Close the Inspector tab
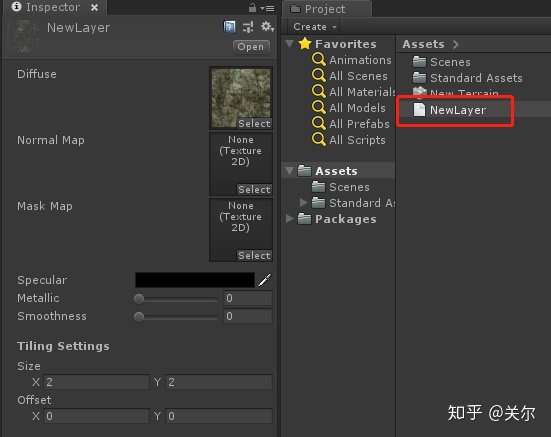551x437 pixels. point(94,7)
